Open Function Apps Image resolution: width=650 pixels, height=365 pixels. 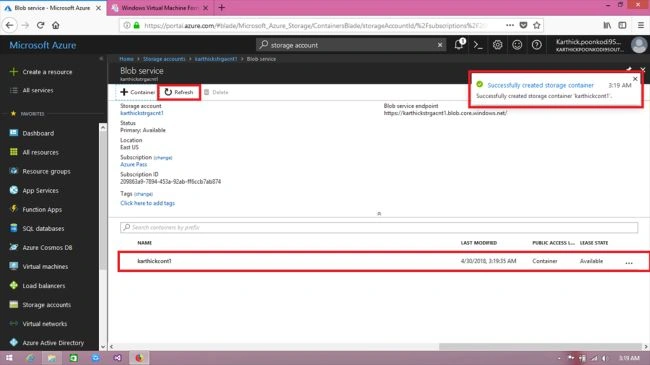pos(36,209)
